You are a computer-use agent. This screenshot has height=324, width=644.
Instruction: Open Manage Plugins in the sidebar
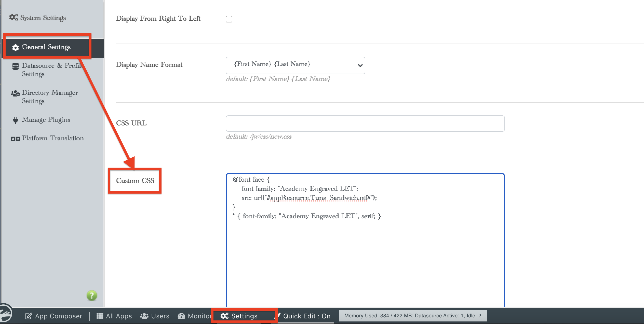[x=46, y=120]
